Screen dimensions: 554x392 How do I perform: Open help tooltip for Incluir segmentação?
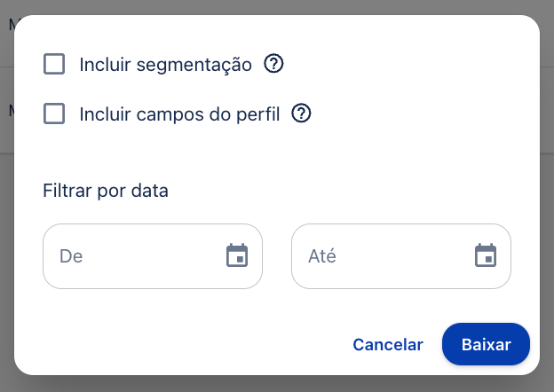(273, 64)
